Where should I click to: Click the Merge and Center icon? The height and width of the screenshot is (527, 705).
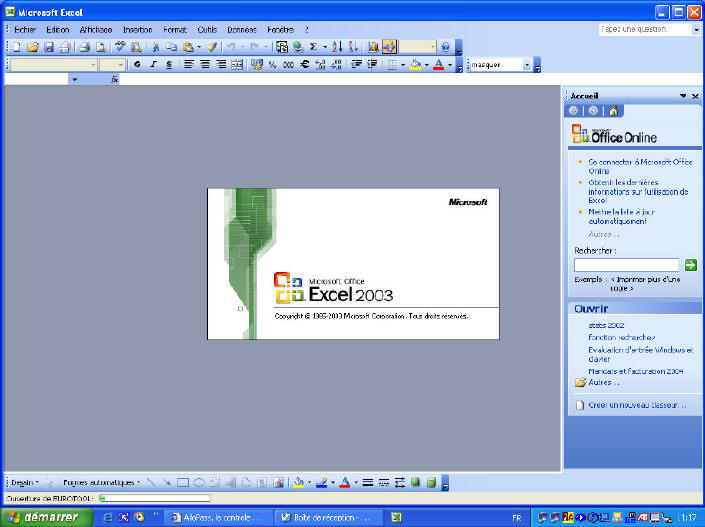[237, 65]
